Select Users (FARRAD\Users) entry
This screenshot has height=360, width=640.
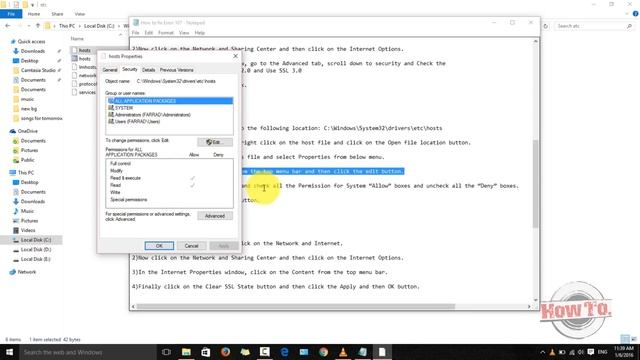click(x=134, y=122)
